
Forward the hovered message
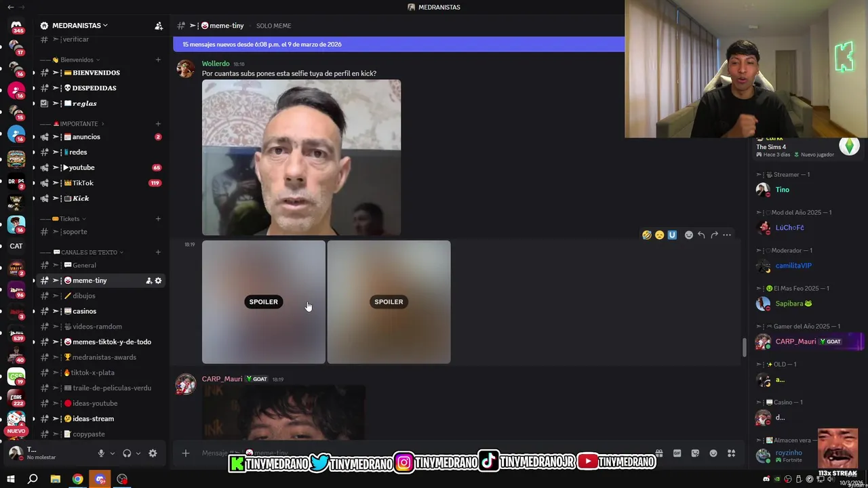714,235
